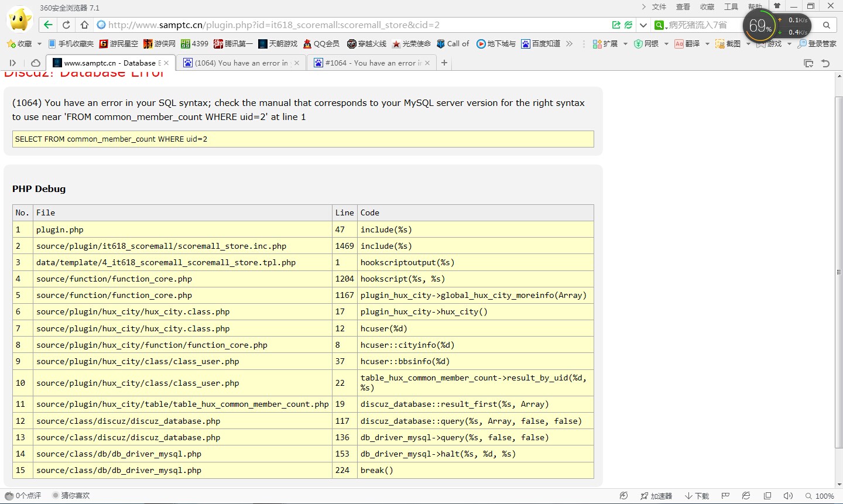Open the 收藏 favorites dropdown arrow in bookmarks bar
843x504 pixels.
(39, 44)
